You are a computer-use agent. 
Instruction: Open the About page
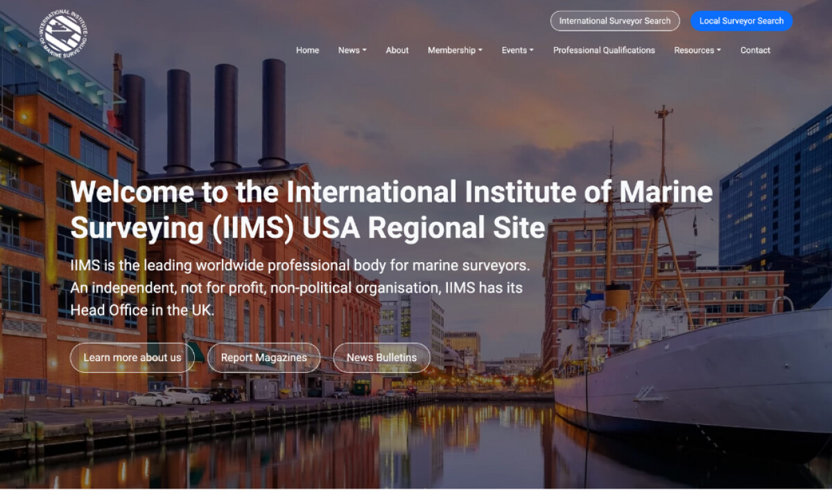click(397, 50)
